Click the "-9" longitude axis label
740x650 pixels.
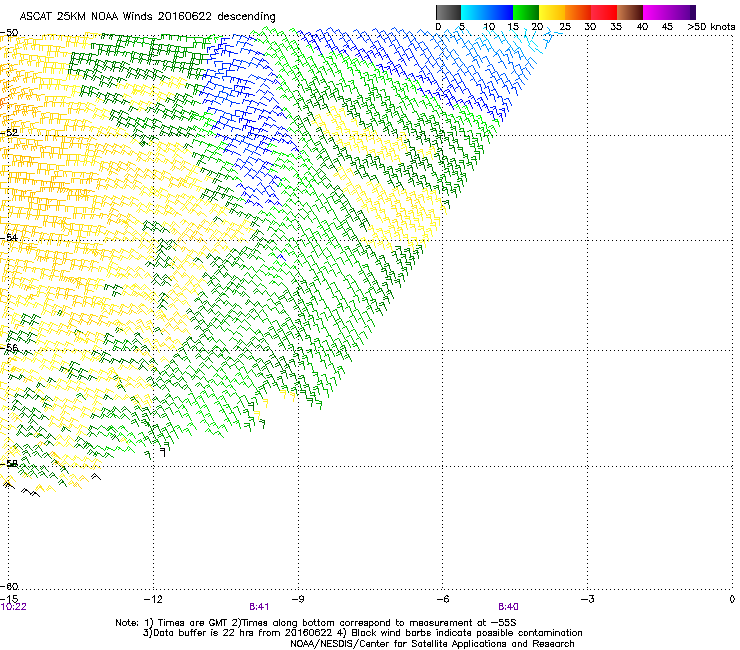tap(298, 599)
